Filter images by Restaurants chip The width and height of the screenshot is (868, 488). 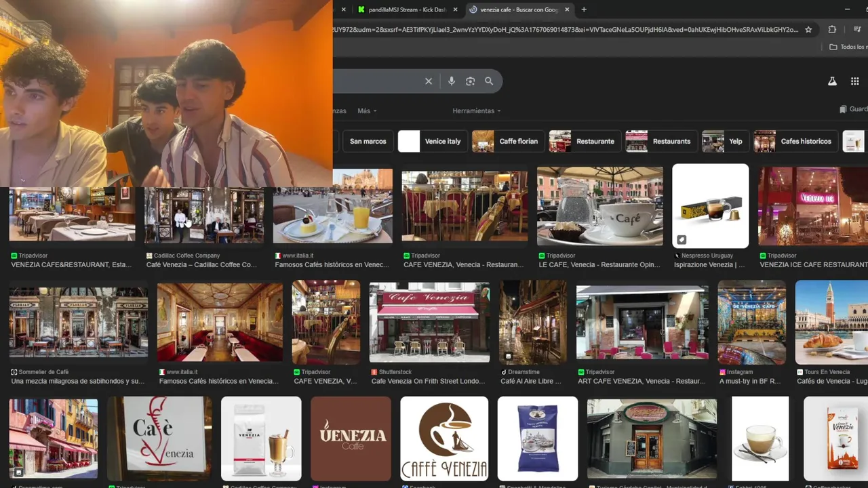coord(661,141)
